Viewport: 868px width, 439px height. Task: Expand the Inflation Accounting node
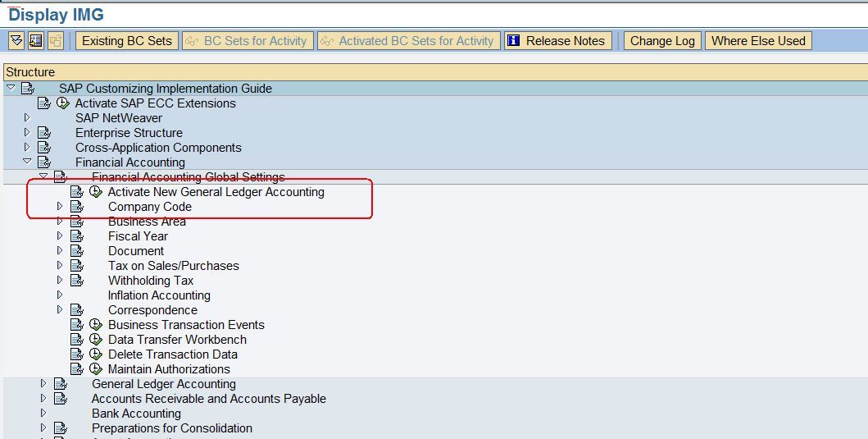(x=60, y=295)
